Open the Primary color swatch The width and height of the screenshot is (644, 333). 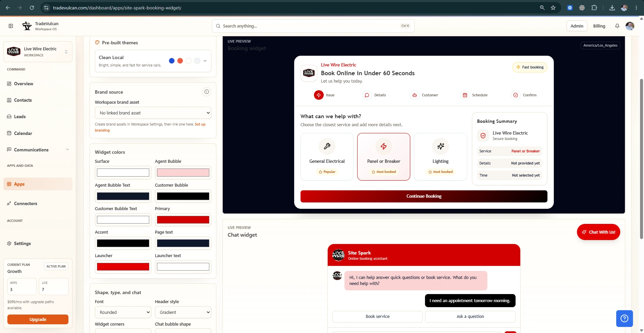click(183, 220)
